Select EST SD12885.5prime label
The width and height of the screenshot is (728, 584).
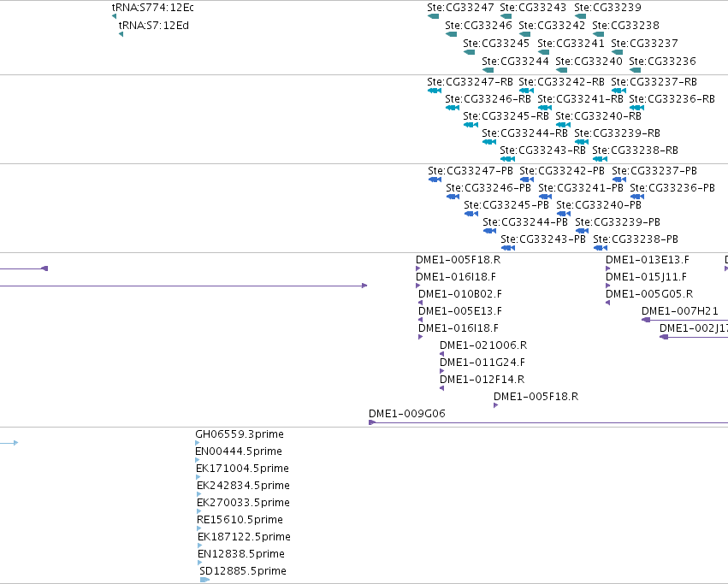click(x=243, y=571)
